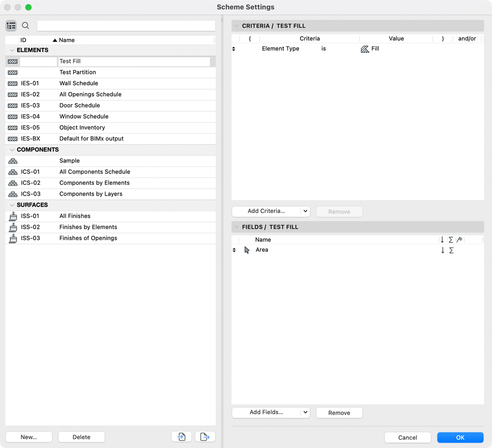The width and height of the screenshot is (492, 448).
Task: Click the hatch icon beside IES-03
Action: [12, 105]
